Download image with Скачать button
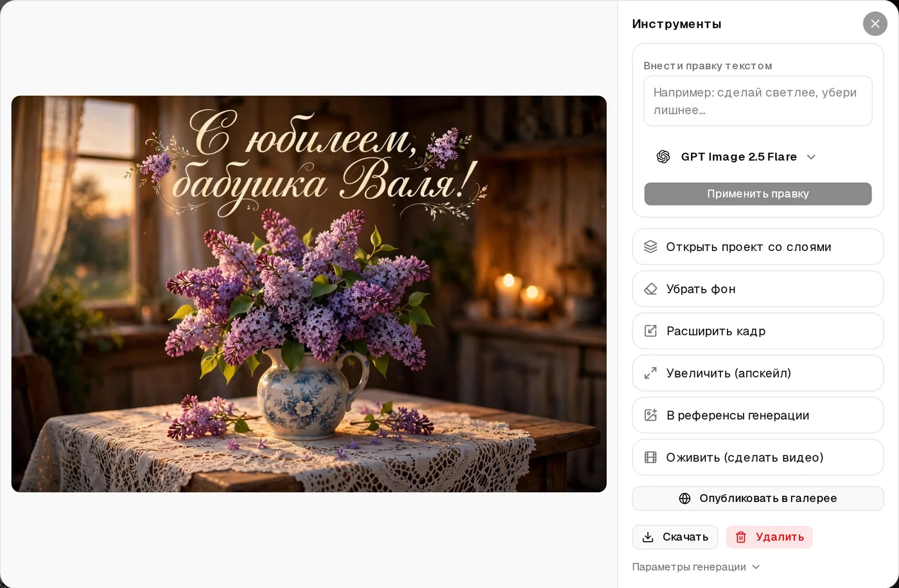Viewport: 899px width, 588px height. [675, 537]
